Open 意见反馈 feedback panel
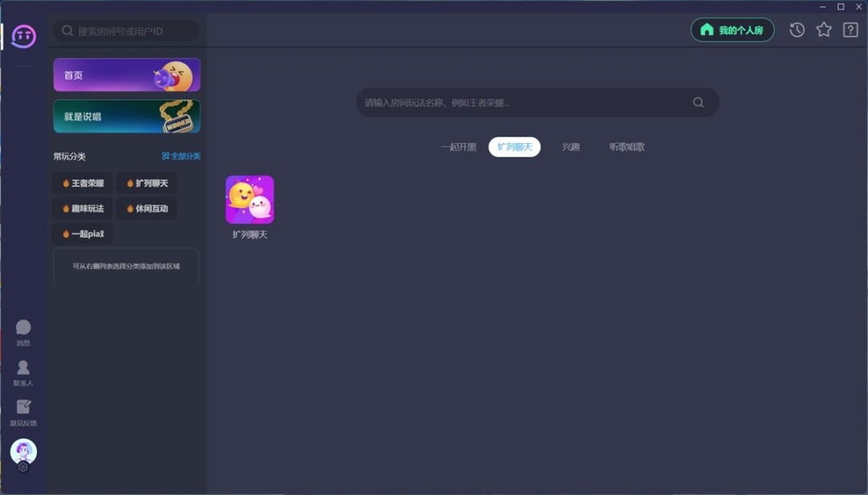The height and width of the screenshot is (495, 868). coord(23,410)
